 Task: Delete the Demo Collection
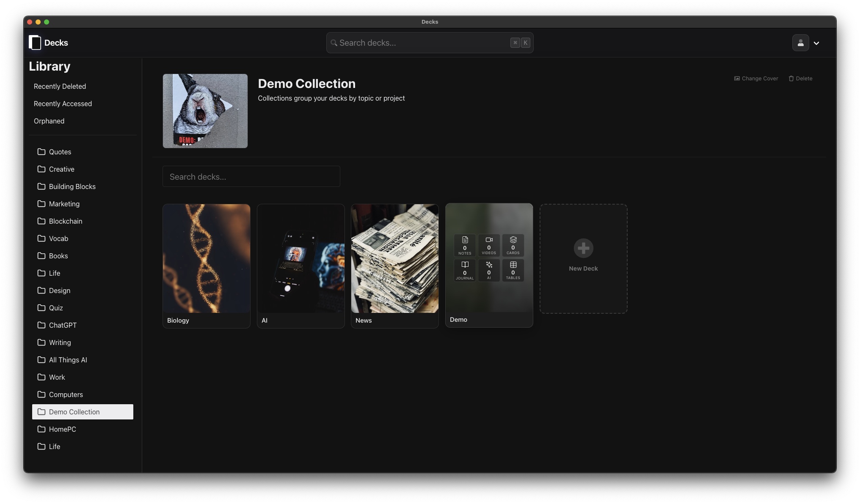point(800,79)
